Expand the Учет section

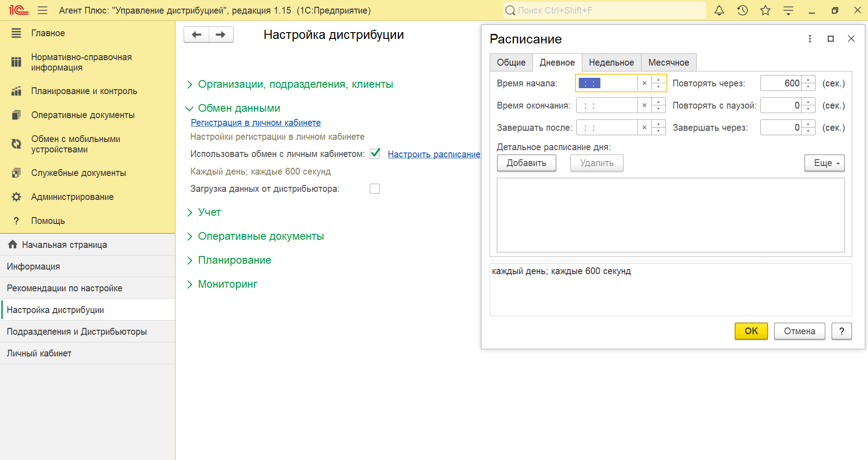coord(189,213)
